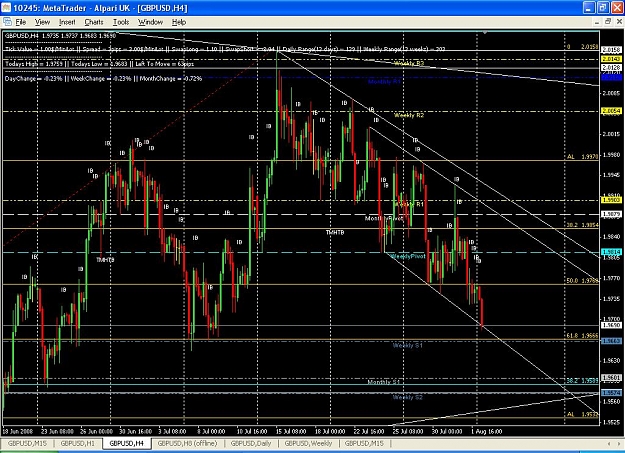Open the Window menu
This screenshot has height=453, width=625.
click(x=150, y=22)
